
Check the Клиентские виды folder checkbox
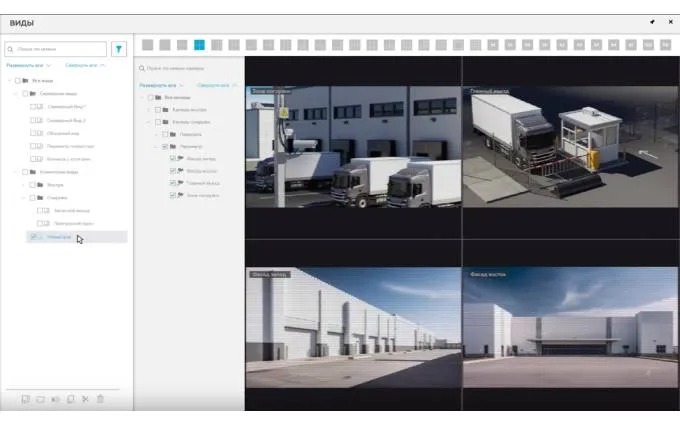tap(25, 172)
